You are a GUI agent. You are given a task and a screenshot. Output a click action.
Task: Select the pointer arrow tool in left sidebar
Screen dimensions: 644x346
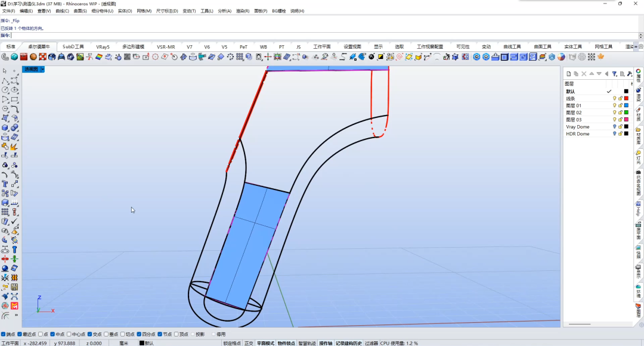(x=5, y=71)
